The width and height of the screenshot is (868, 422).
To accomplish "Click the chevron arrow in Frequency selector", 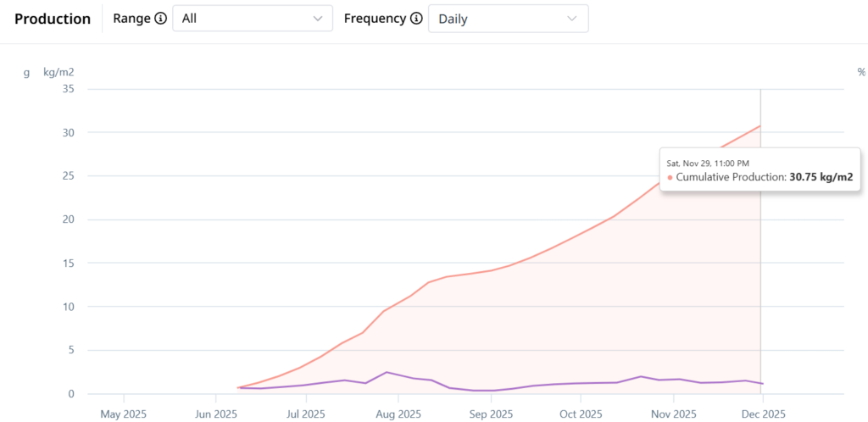I will [572, 19].
